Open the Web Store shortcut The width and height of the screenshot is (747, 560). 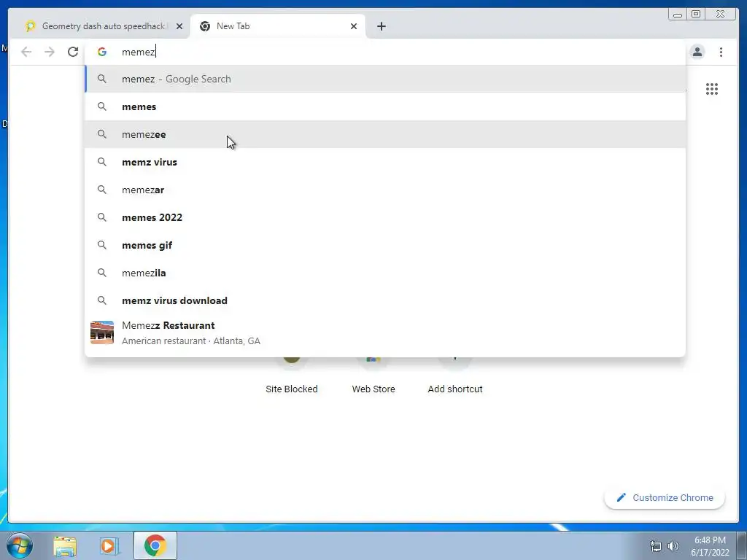pyautogui.click(x=373, y=376)
